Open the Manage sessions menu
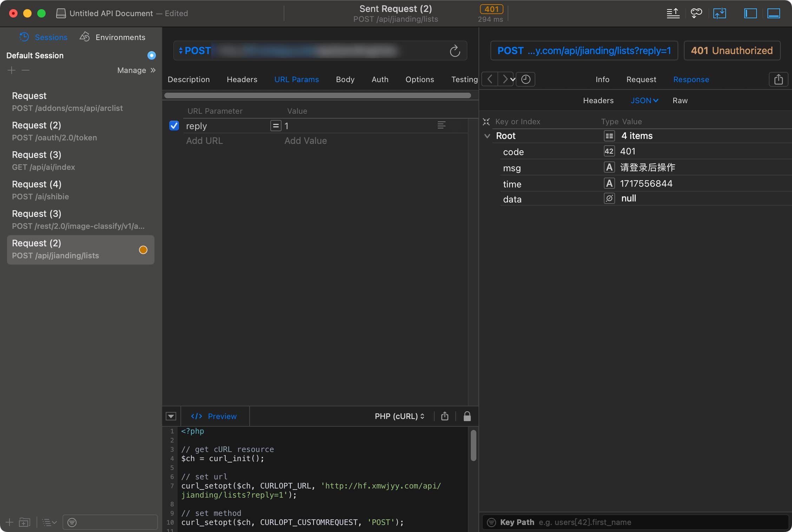Viewport: 792px width, 532px height. [x=136, y=70]
